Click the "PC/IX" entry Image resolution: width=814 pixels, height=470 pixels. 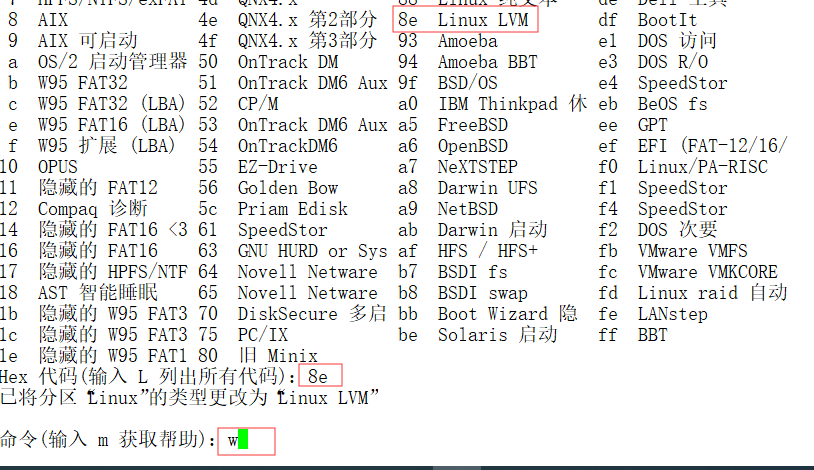263,334
